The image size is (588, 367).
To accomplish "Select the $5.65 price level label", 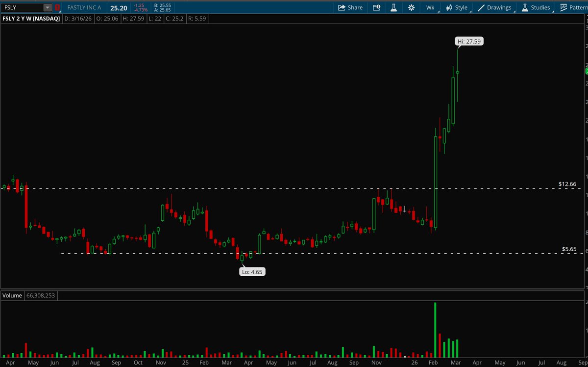I will [x=569, y=249].
